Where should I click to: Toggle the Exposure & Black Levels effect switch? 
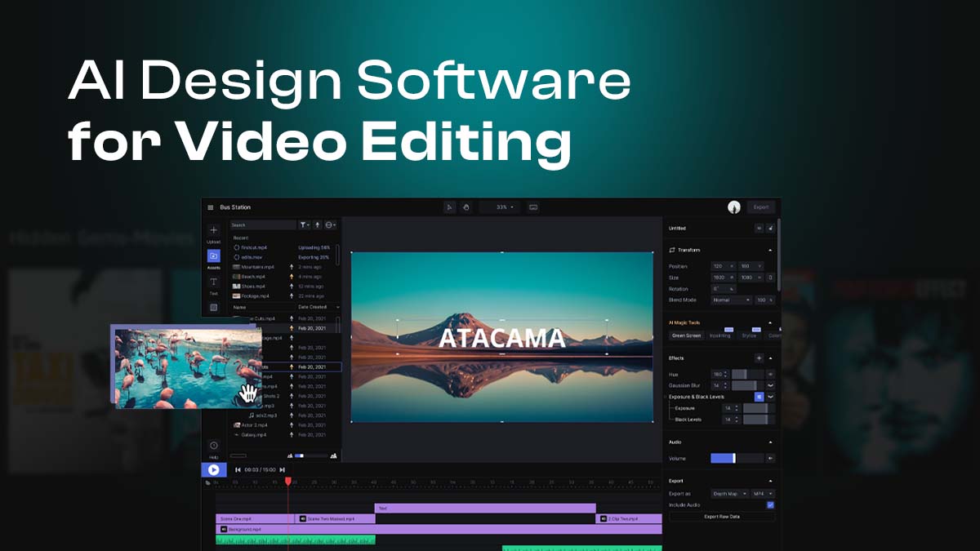click(759, 397)
